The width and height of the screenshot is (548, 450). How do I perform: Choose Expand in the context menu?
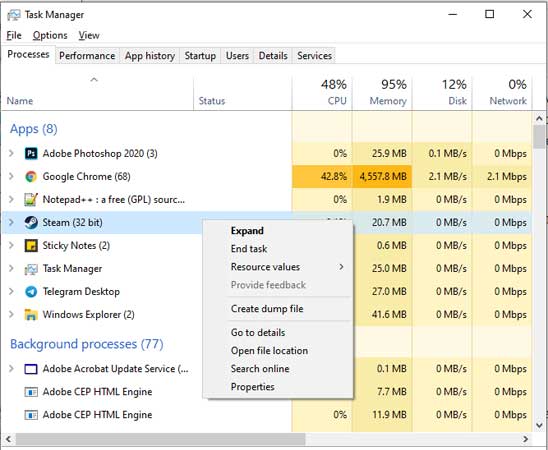point(278,231)
